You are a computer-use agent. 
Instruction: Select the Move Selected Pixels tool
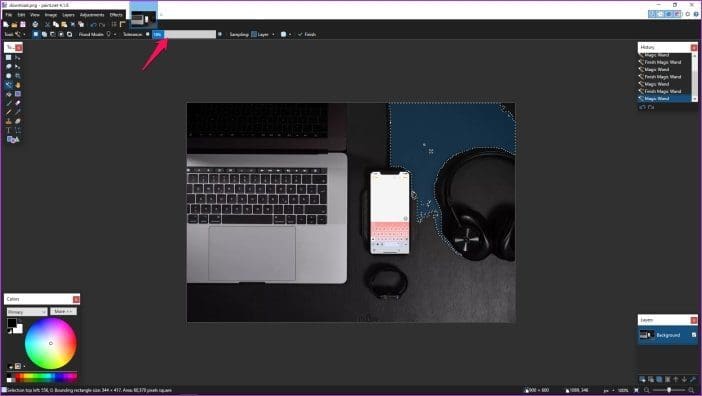click(17, 57)
